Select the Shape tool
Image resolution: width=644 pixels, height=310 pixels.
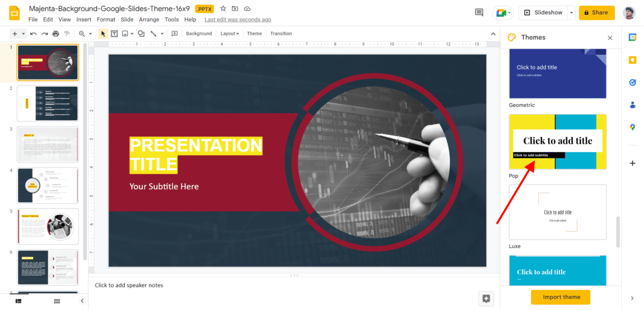[x=141, y=34]
